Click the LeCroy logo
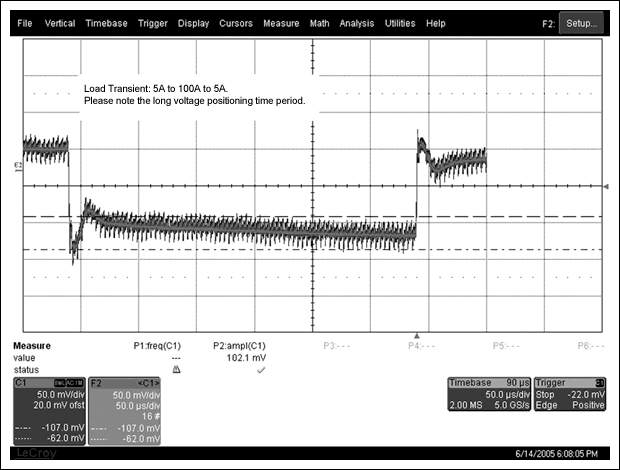This screenshot has height=470, width=620. tap(36, 453)
